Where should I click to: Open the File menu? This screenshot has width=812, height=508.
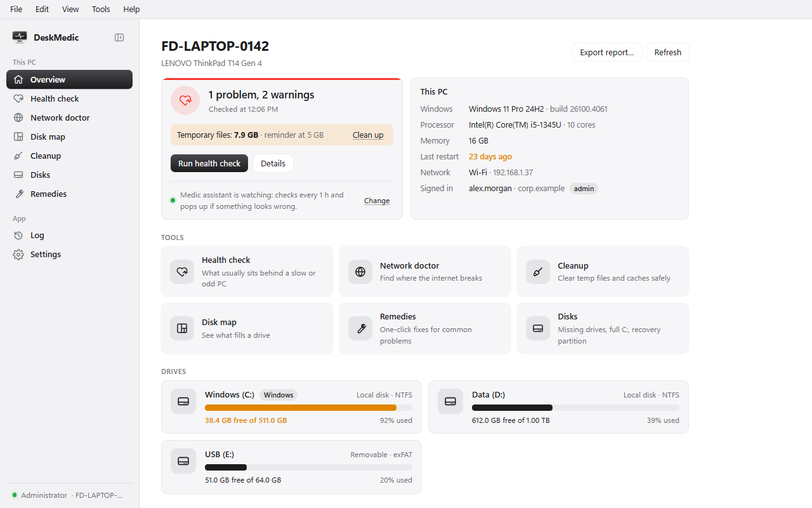(16, 9)
